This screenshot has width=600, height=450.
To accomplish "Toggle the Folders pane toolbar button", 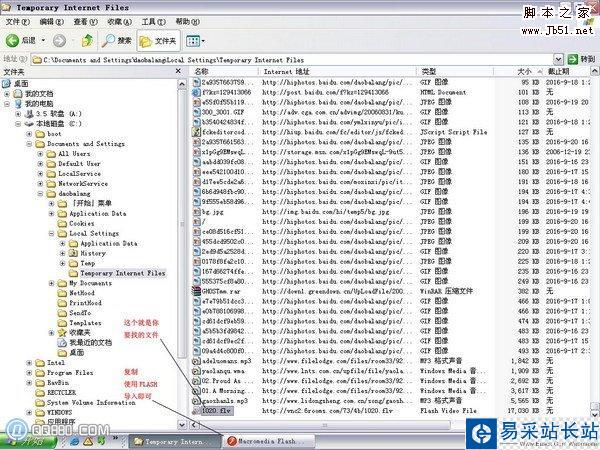I will pyautogui.click(x=158, y=41).
